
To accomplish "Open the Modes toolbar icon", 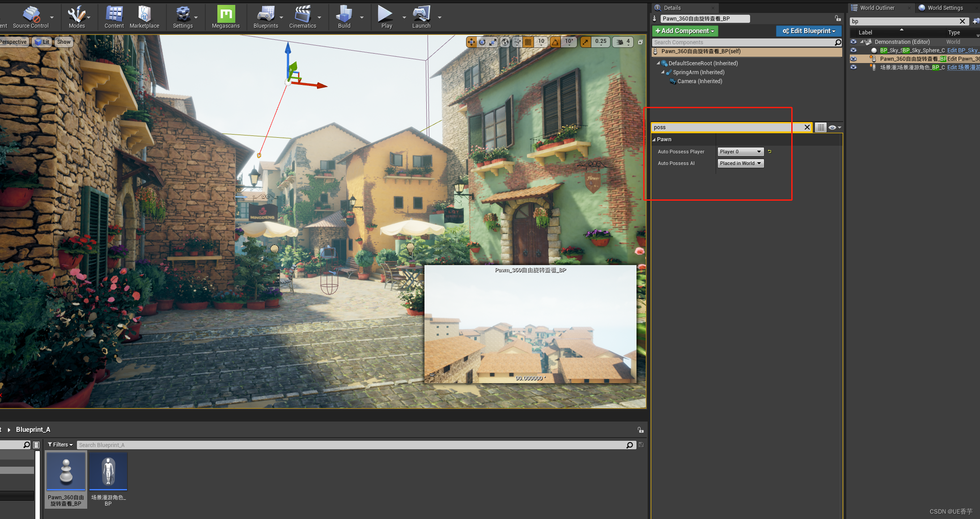I will click(x=76, y=17).
